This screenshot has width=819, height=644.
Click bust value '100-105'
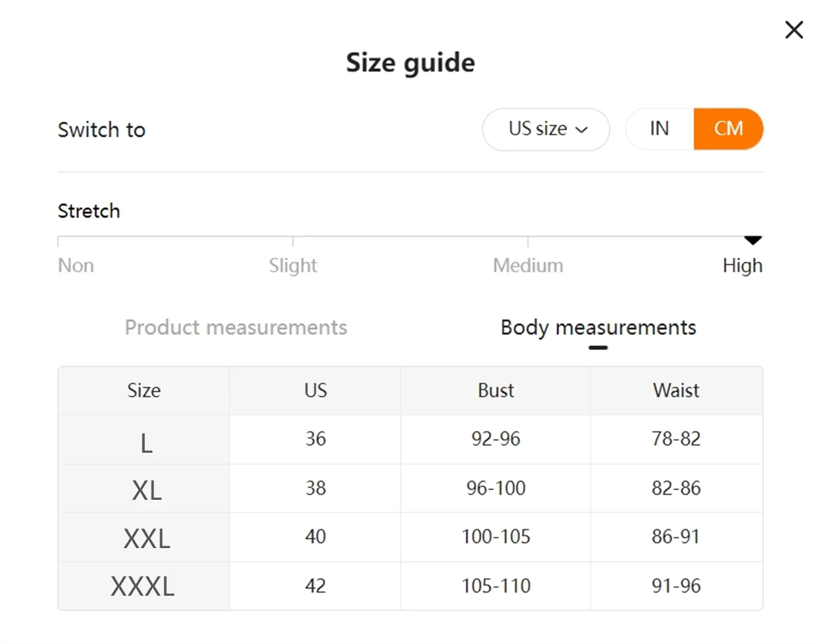[496, 536]
